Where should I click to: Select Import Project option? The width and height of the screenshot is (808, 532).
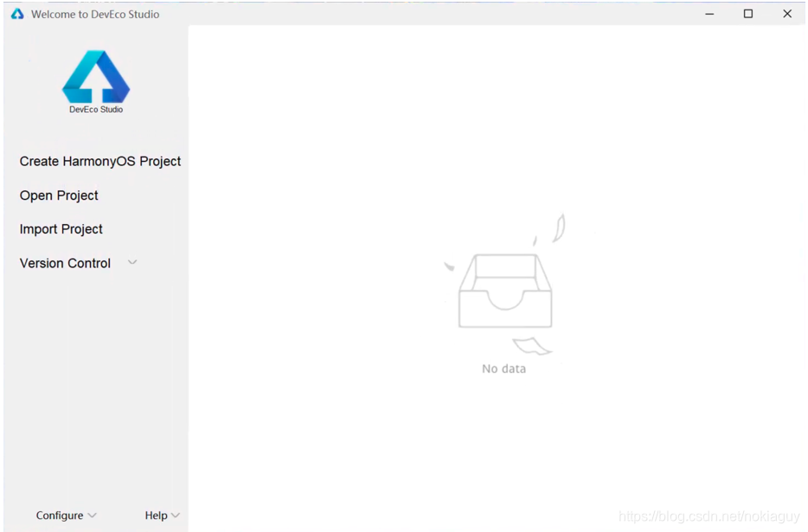(x=61, y=229)
